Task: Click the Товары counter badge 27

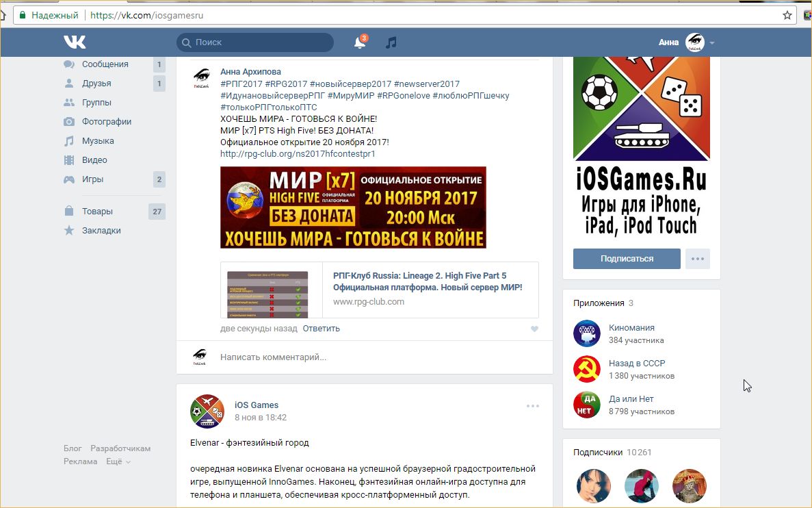Action: pos(157,212)
